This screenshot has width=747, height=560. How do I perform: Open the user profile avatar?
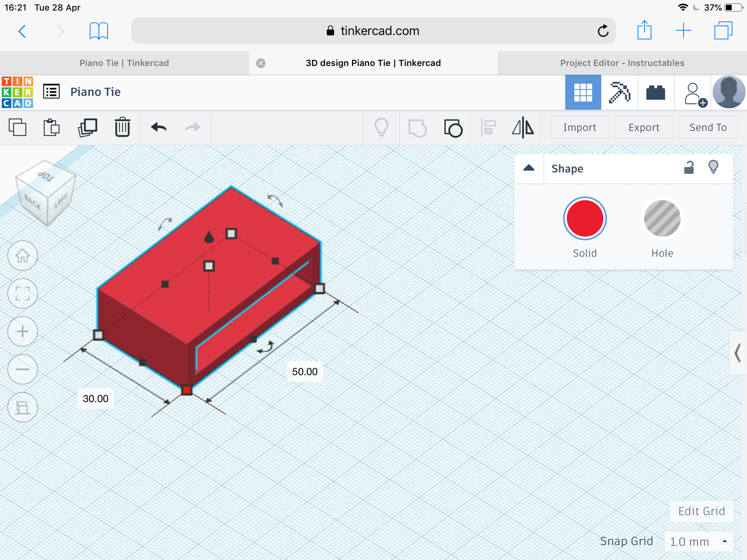(x=729, y=92)
